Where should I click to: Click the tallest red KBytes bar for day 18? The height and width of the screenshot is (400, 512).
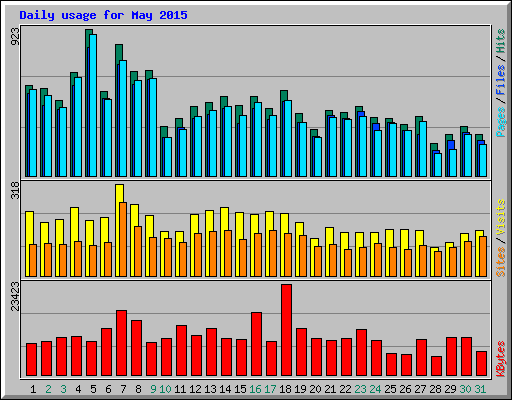286,330
